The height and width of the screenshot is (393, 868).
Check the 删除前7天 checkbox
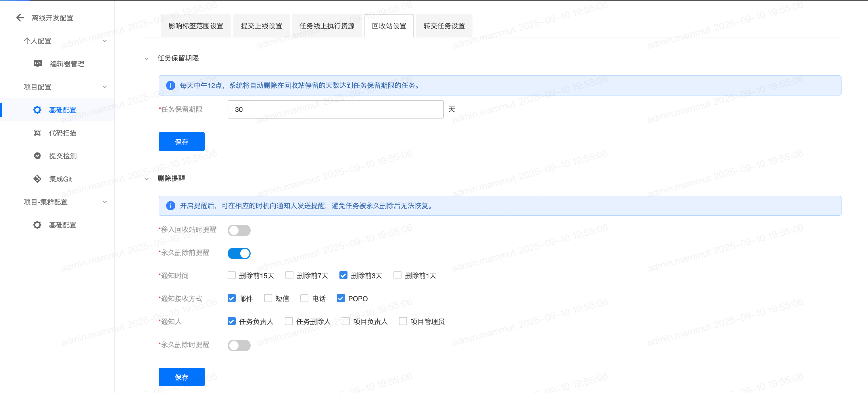pyautogui.click(x=289, y=275)
